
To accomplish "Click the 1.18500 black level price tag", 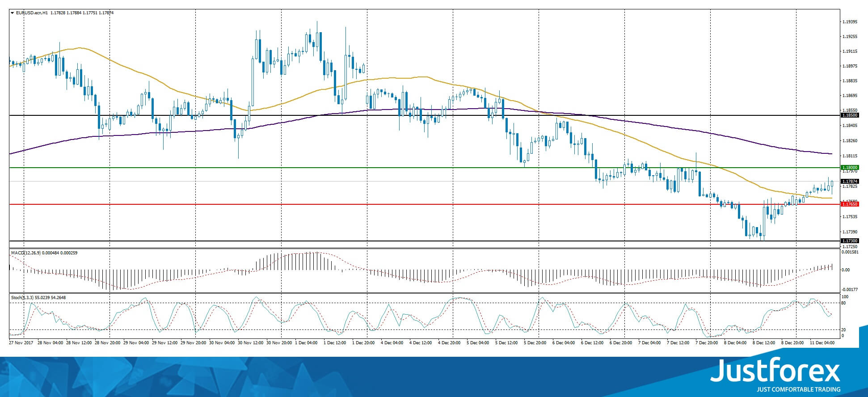I will tap(850, 115).
